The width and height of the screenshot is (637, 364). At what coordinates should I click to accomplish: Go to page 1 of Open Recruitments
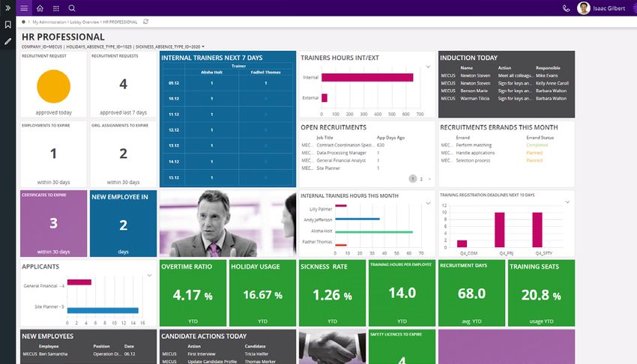413,178
